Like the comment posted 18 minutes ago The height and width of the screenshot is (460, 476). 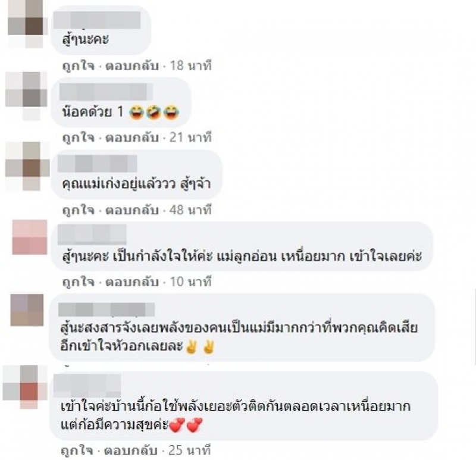[x=79, y=65]
